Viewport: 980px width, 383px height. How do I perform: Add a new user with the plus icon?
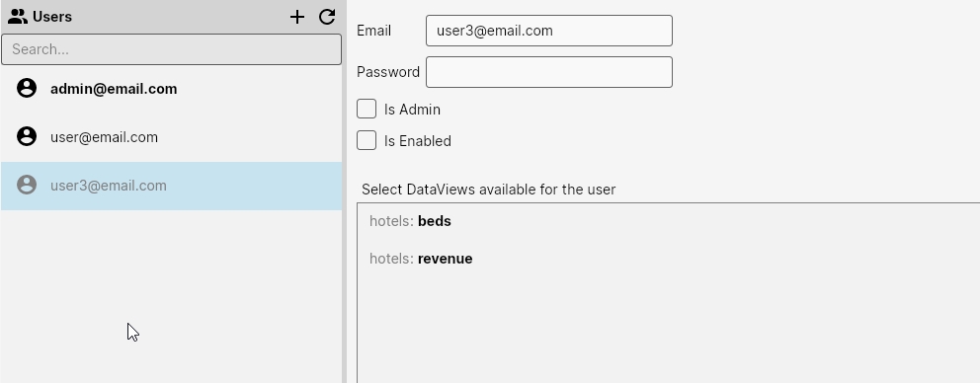[297, 17]
